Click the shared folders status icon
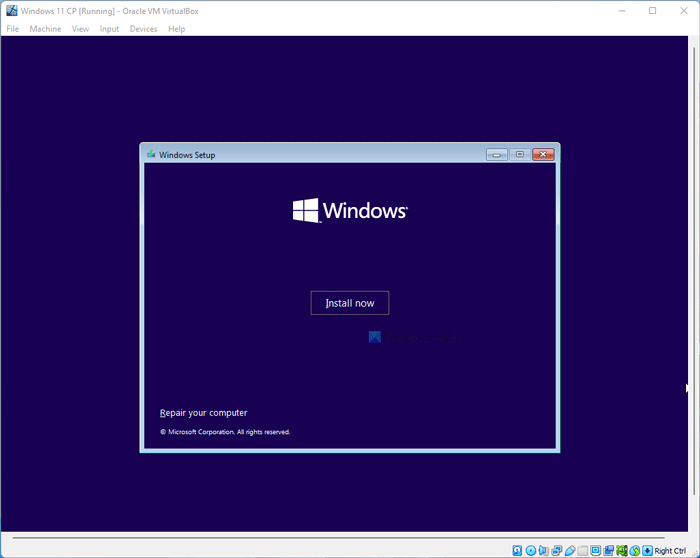Screen dimensions: 700x558 click(x=583, y=550)
